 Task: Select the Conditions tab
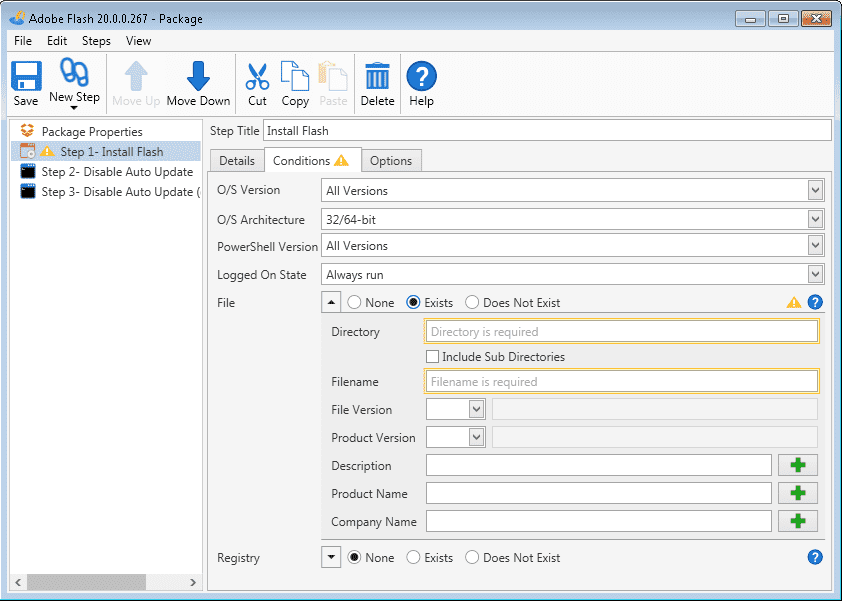click(x=313, y=160)
